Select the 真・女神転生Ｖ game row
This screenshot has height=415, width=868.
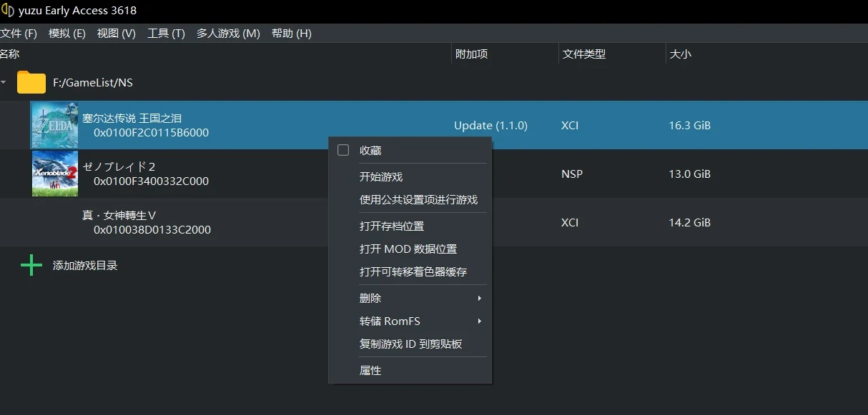(434, 222)
